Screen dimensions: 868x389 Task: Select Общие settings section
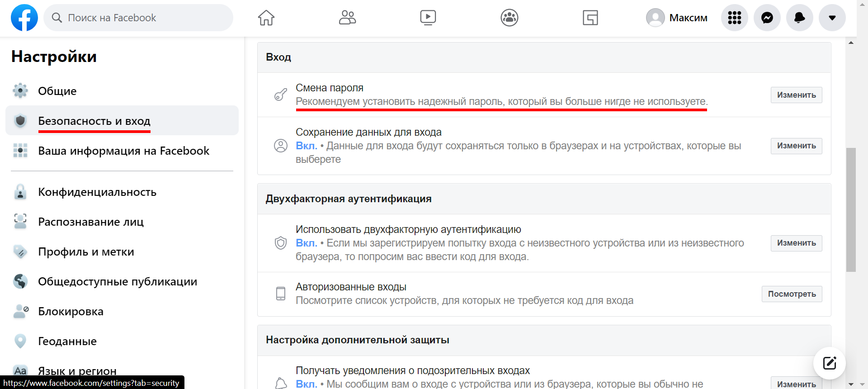(122, 91)
